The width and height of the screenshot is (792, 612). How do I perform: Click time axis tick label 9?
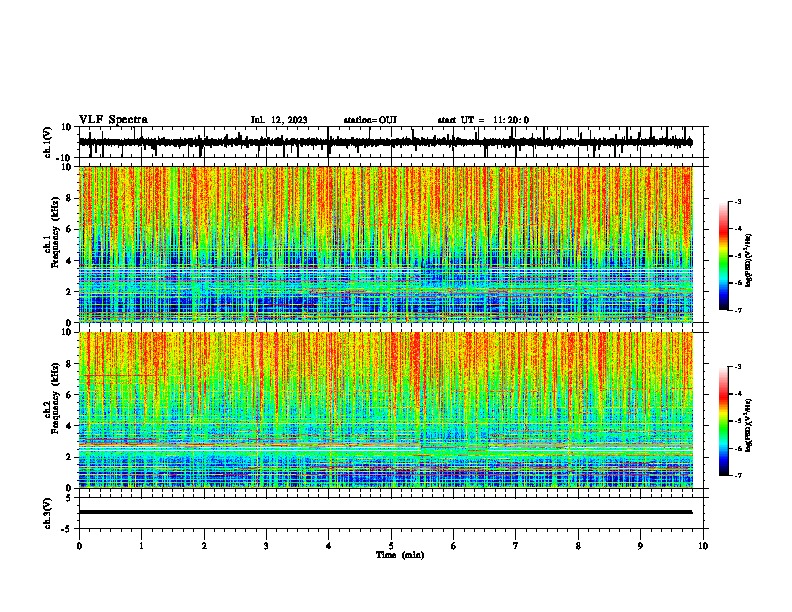(640, 546)
